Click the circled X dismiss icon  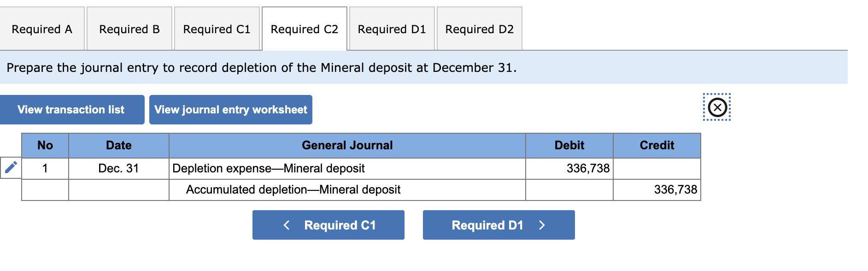[x=717, y=107]
